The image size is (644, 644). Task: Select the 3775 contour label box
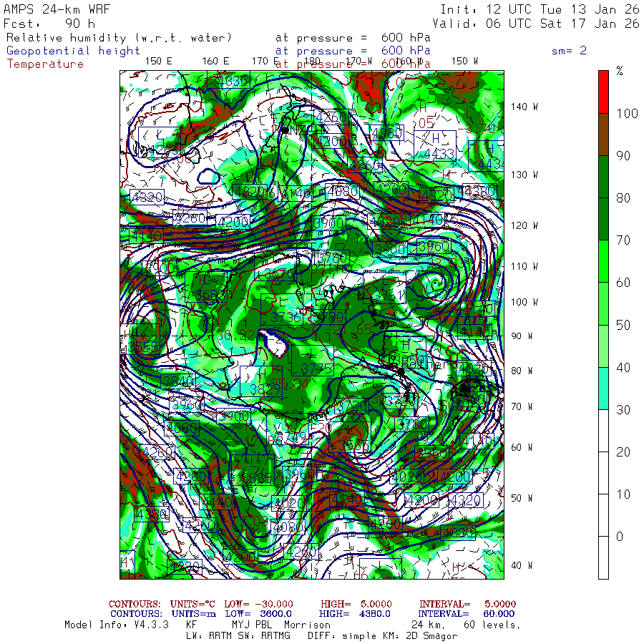(316, 368)
